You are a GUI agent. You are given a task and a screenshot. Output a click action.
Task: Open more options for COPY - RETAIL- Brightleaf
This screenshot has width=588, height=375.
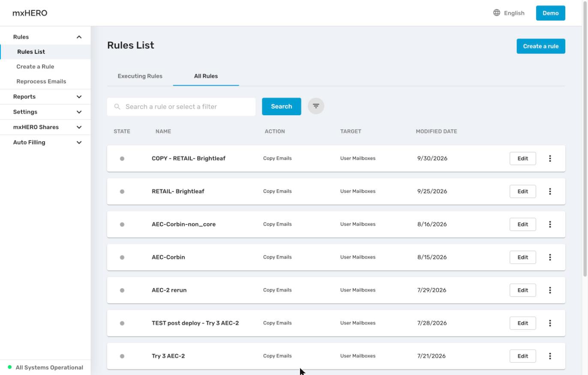point(550,158)
